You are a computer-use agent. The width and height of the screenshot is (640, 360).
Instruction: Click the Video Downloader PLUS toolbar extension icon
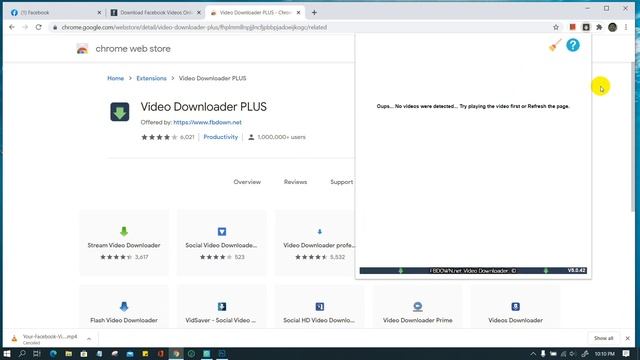point(586,27)
